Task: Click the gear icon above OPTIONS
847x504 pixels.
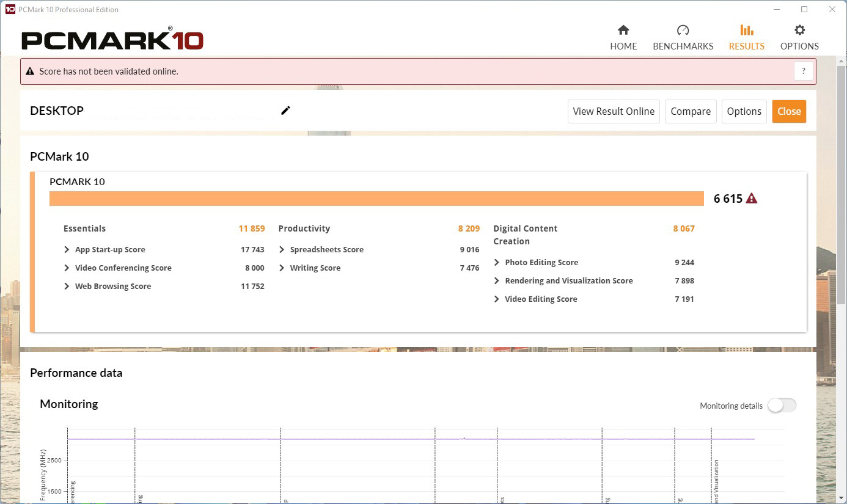Action: [x=799, y=30]
